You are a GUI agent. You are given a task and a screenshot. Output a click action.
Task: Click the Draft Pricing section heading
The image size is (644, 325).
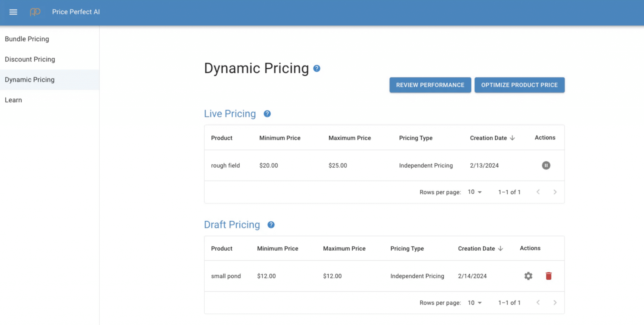pos(232,225)
